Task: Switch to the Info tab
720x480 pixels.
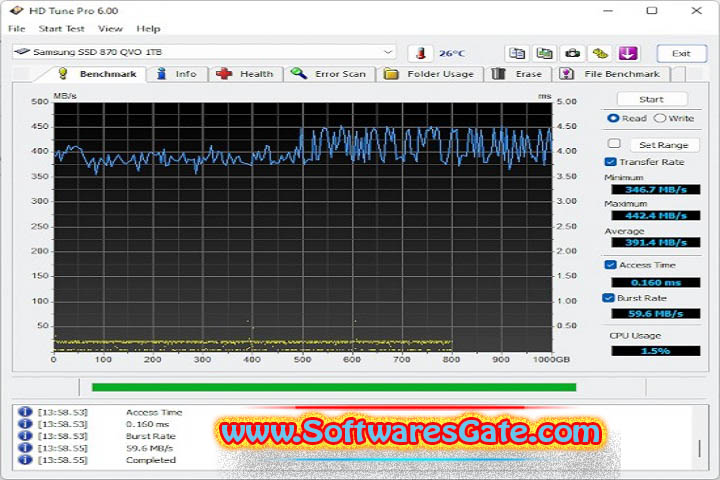Action: (x=177, y=74)
